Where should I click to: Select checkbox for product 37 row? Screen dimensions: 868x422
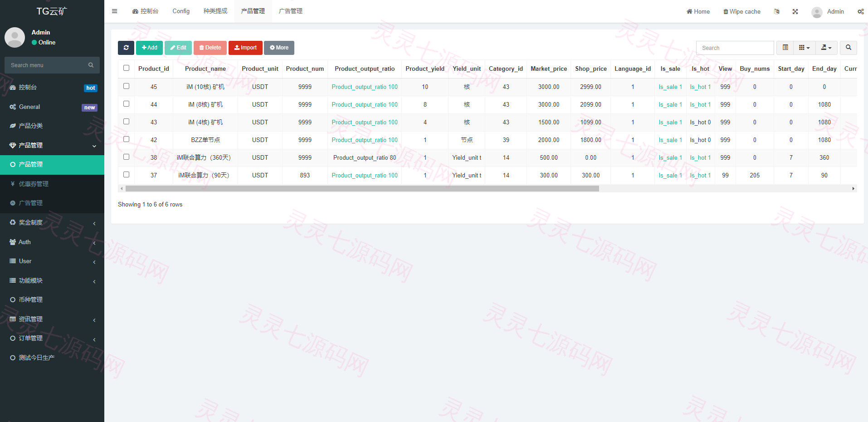coord(126,175)
